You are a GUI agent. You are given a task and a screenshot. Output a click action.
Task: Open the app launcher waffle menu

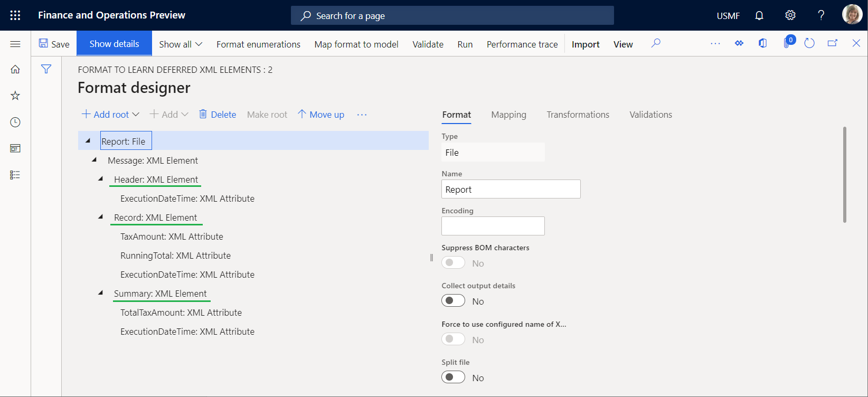click(x=15, y=15)
